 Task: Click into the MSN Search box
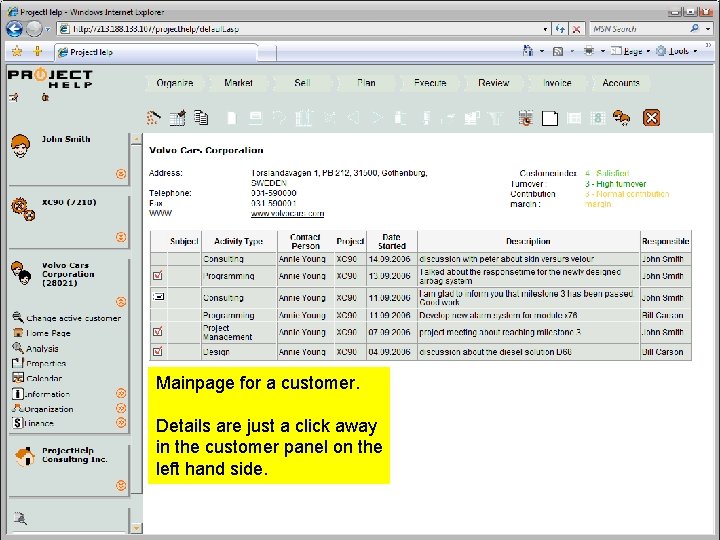coord(639,29)
